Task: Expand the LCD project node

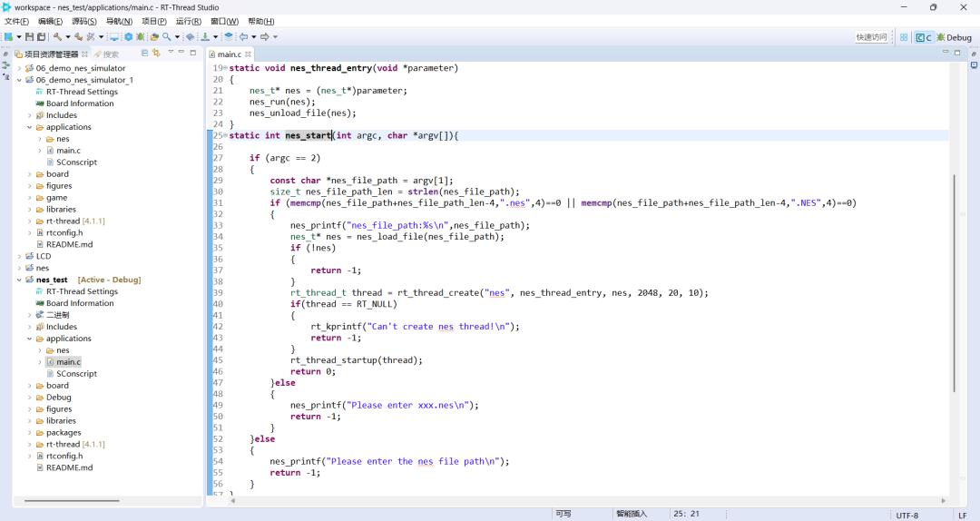Action: click(x=19, y=256)
